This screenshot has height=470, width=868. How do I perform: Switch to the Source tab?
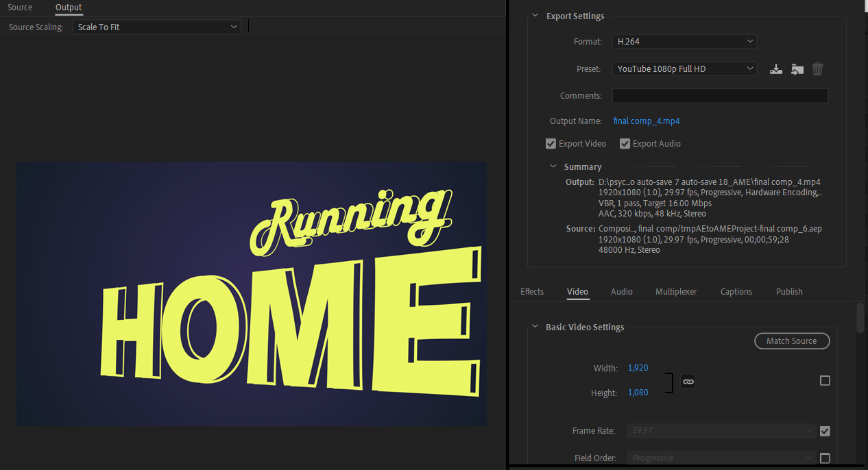click(x=20, y=8)
